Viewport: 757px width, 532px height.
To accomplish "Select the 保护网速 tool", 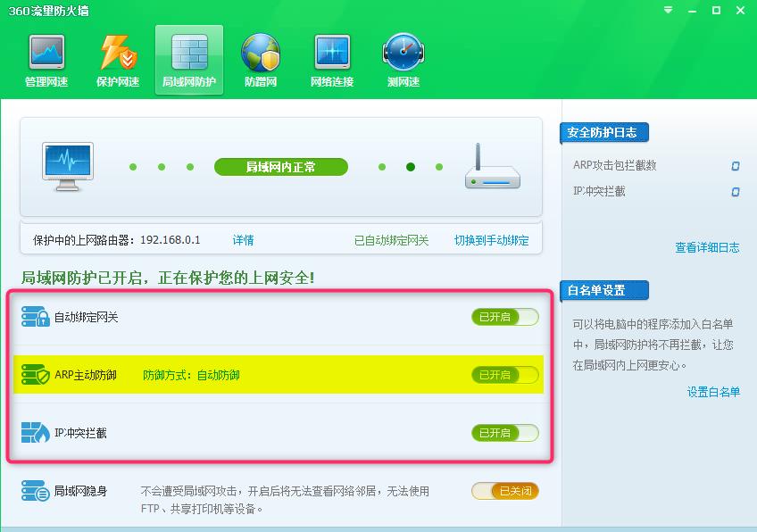I will click(x=117, y=59).
